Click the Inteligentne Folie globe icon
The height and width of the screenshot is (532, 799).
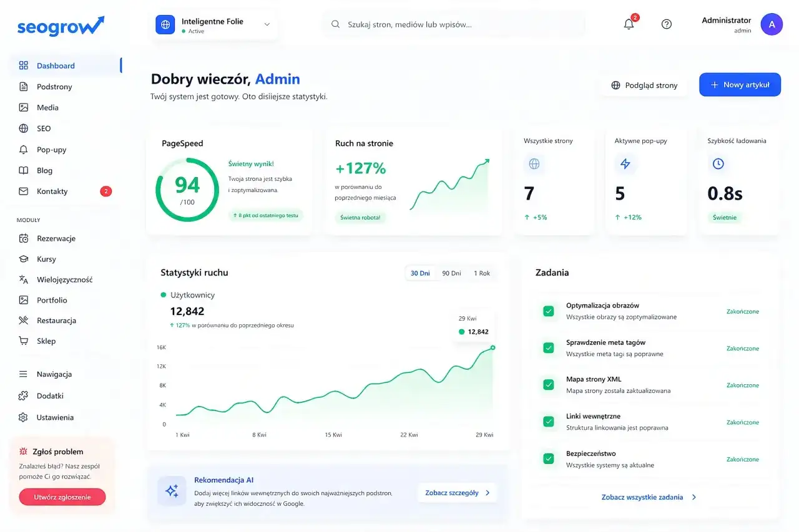point(165,25)
